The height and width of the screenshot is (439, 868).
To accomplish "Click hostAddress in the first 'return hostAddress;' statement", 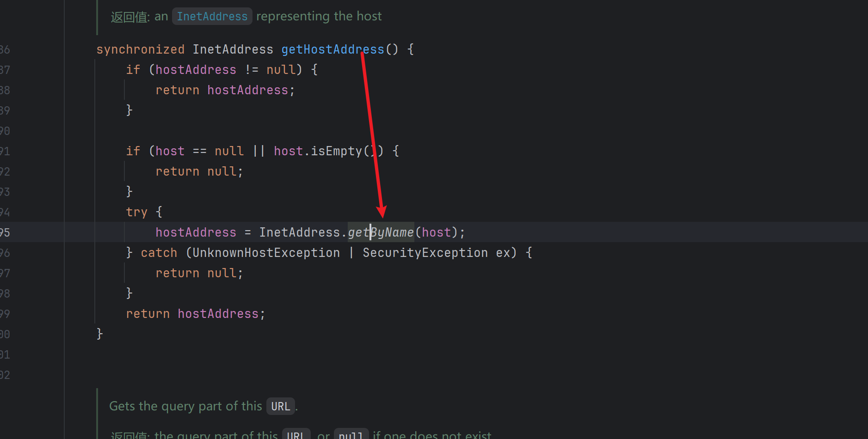I will (248, 90).
